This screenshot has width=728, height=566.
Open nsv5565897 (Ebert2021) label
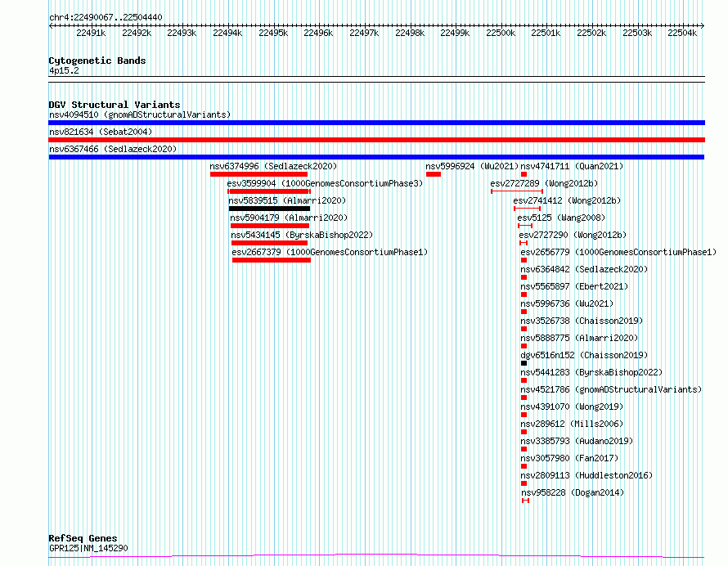pos(574,286)
